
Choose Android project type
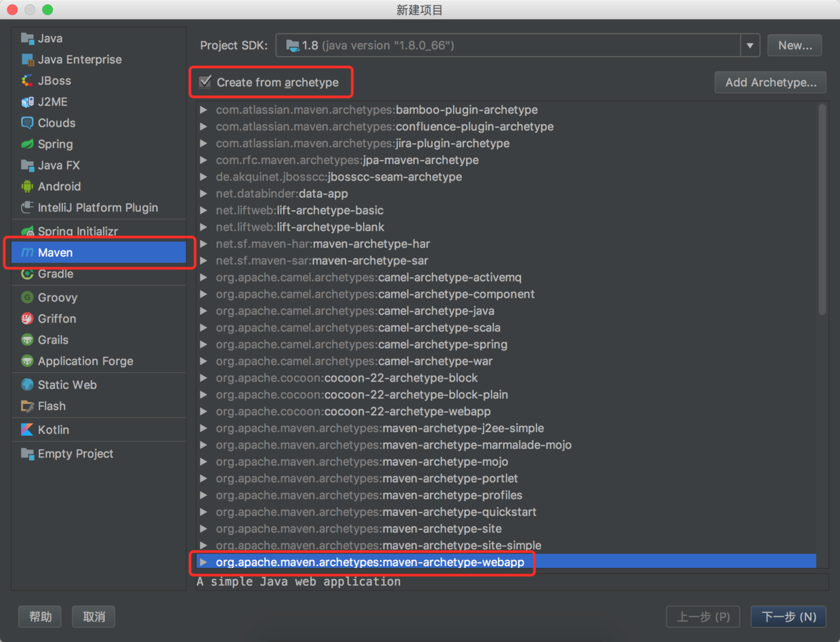point(99,186)
